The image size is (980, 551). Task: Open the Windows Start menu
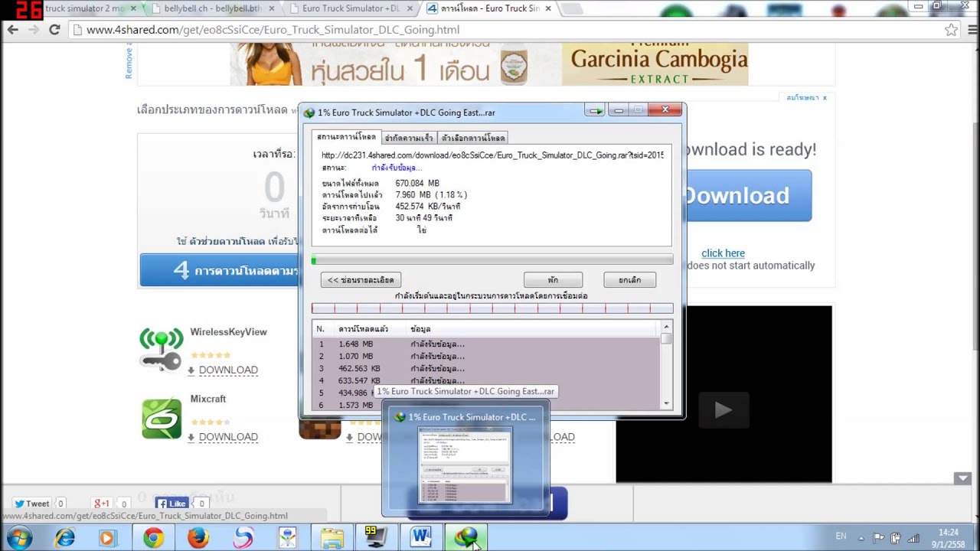18,538
